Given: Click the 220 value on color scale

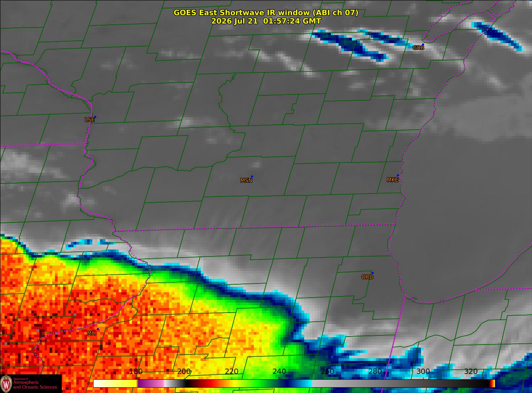Looking at the screenshot, I should pos(232,371).
